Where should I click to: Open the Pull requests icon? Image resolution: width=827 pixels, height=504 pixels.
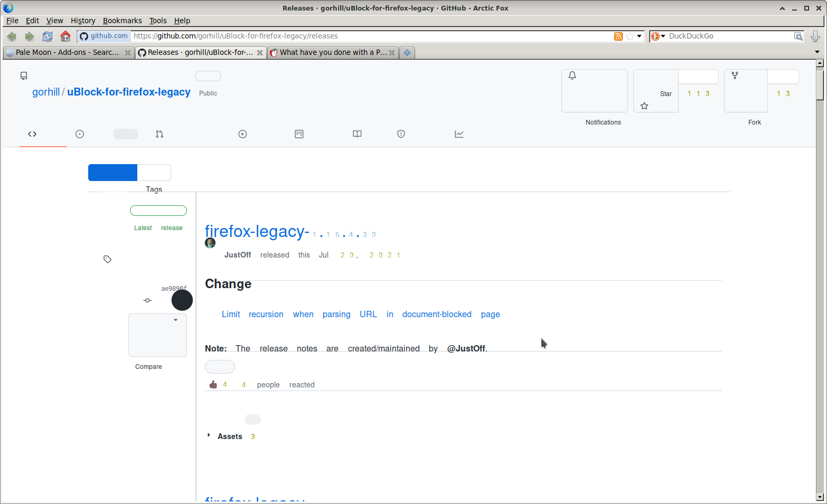point(159,134)
